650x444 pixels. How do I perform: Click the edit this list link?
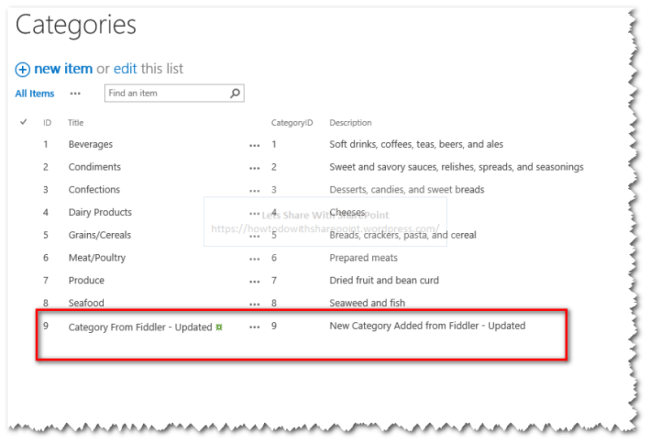pos(125,69)
